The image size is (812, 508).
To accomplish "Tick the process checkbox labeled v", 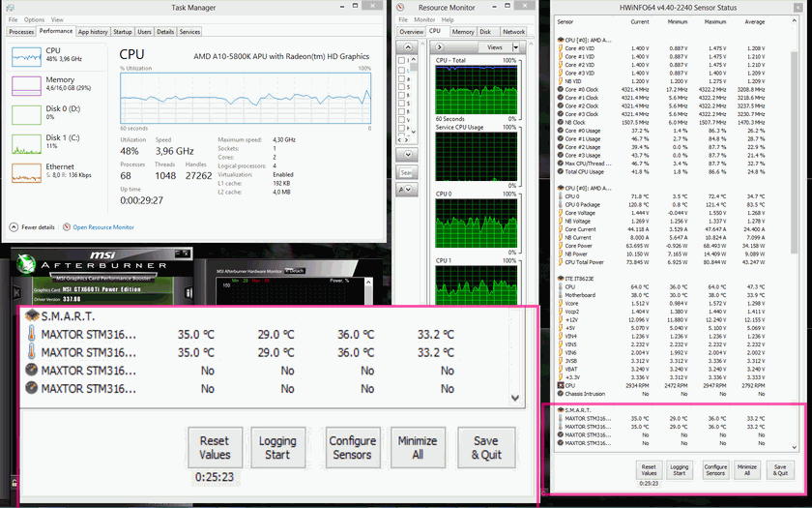I will point(401,120).
